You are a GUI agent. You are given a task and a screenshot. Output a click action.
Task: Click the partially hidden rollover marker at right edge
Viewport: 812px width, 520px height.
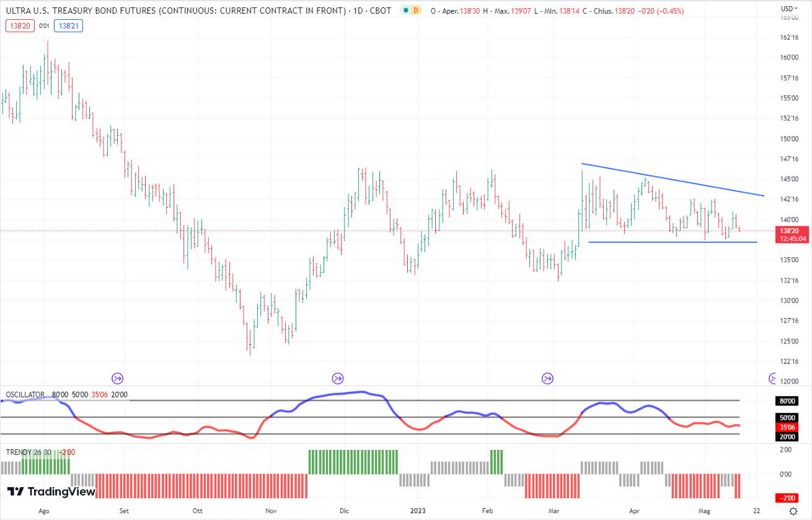click(772, 378)
